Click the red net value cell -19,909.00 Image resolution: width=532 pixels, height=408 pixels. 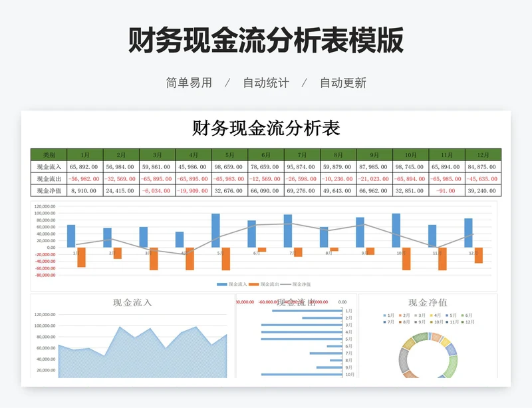coord(194,190)
